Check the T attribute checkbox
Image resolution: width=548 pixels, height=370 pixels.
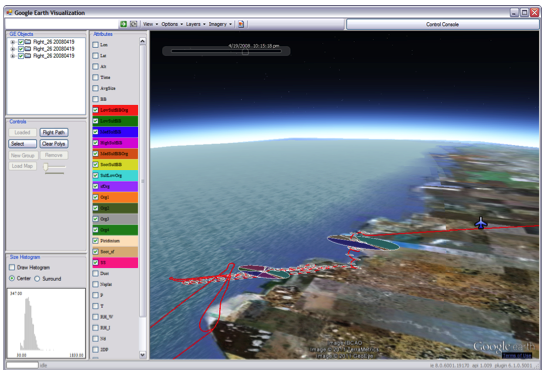[95, 306]
